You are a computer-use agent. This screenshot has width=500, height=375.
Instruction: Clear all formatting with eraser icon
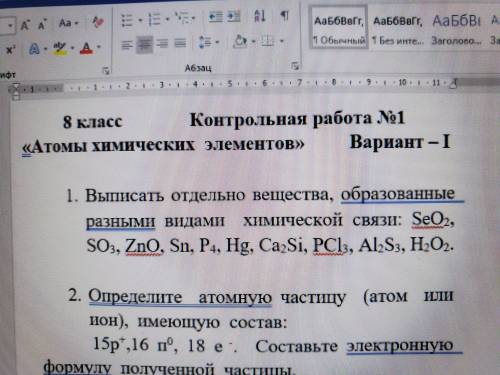coord(98,22)
